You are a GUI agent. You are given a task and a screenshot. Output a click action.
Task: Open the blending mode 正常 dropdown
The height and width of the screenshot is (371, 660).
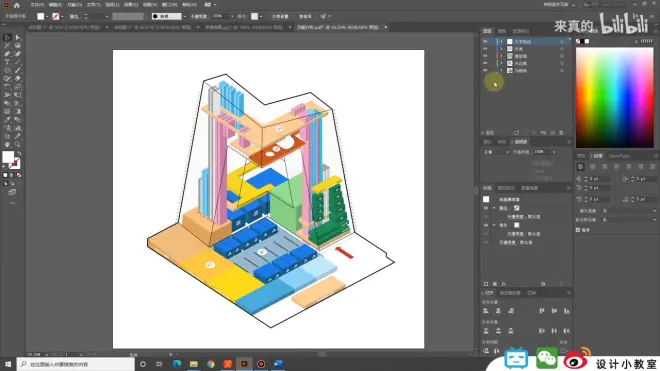click(496, 152)
